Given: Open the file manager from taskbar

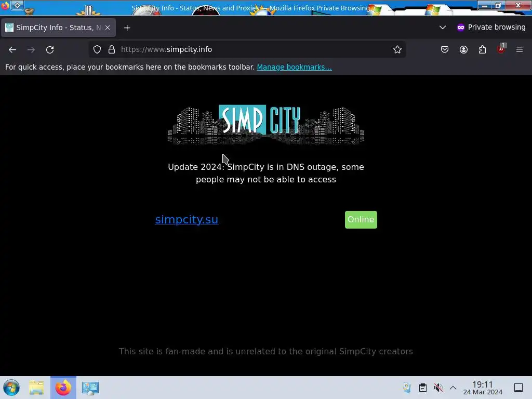Looking at the screenshot, I should click(x=36, y=388).
